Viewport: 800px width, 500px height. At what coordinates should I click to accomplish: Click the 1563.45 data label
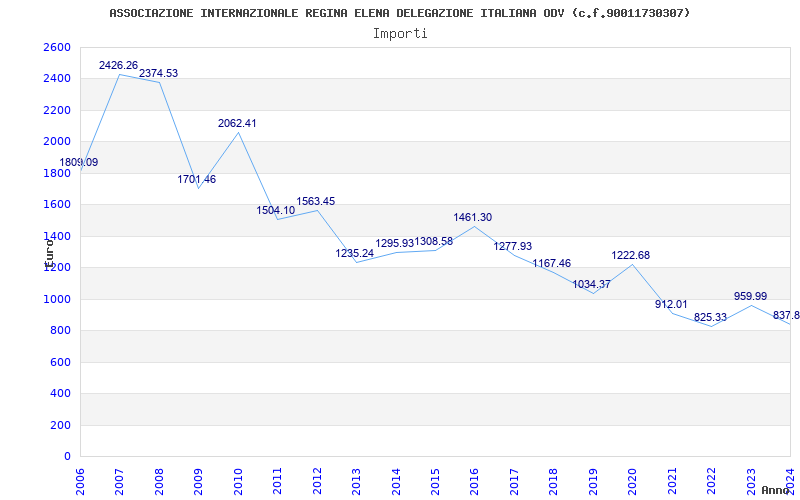pyautogui.click(x=316, y=202)
